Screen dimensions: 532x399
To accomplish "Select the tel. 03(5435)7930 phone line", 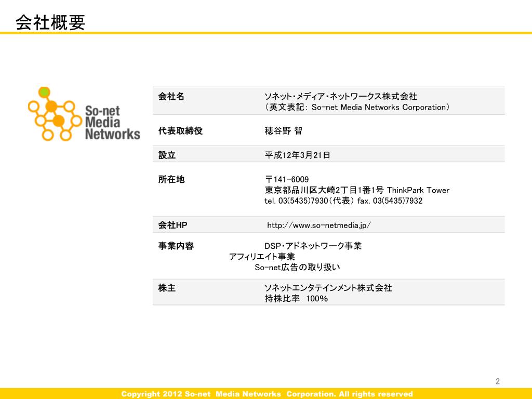I will pyautogui.click(x=343, y=201).
